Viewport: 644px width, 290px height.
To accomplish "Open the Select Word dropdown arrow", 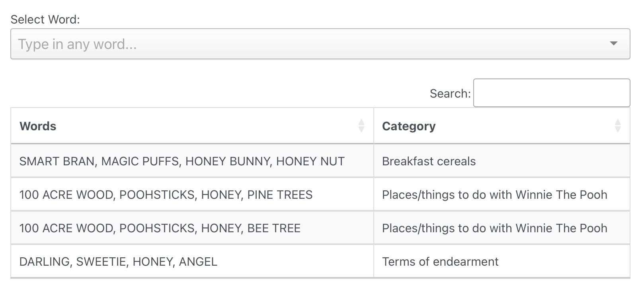I will pyautogui.click(x=613, y=44).
